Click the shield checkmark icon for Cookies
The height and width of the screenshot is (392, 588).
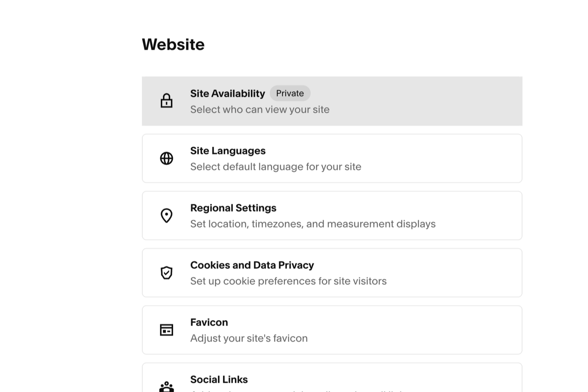166,273
